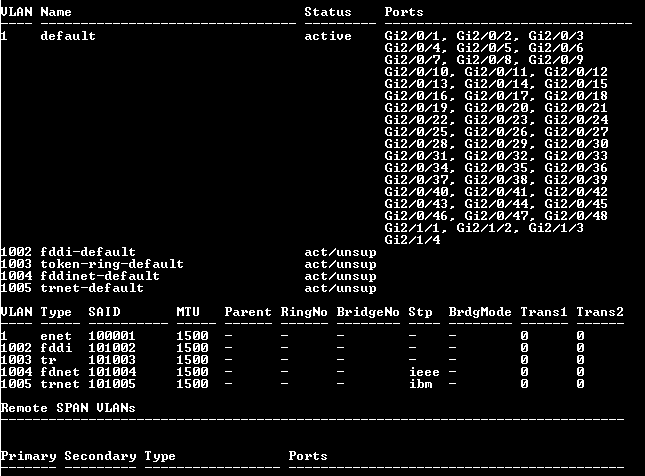Click the SAID column header
Viewport: 645px width, 476px height.
pos(104,312)
